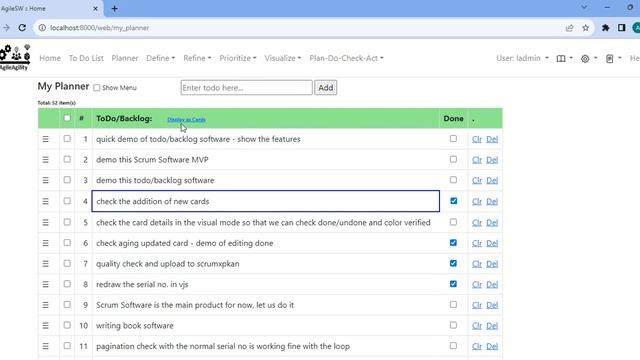Click the Display as Cards link
The image size is (640, 360).
(x=186, y=120)
